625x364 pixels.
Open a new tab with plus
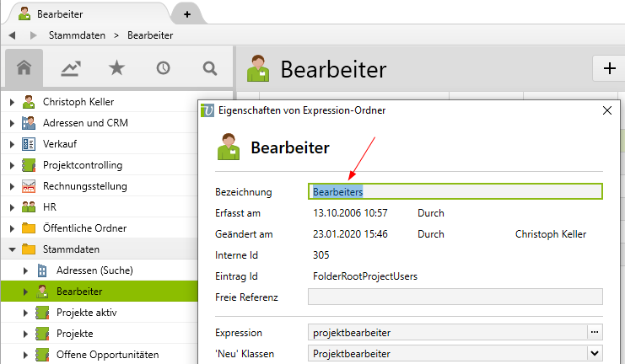186,14
